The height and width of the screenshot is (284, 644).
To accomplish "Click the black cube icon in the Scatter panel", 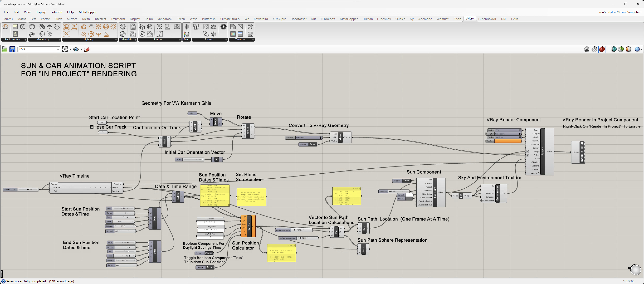I will 223,27.
